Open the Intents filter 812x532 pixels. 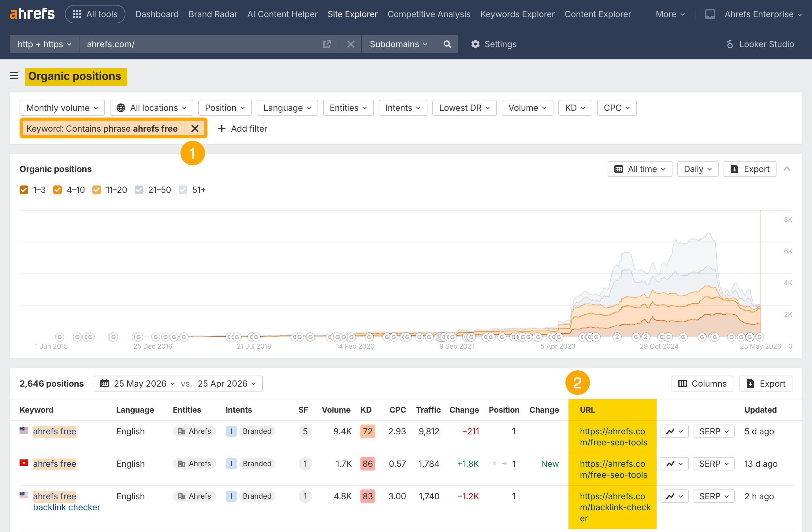(x=403, y=108)
